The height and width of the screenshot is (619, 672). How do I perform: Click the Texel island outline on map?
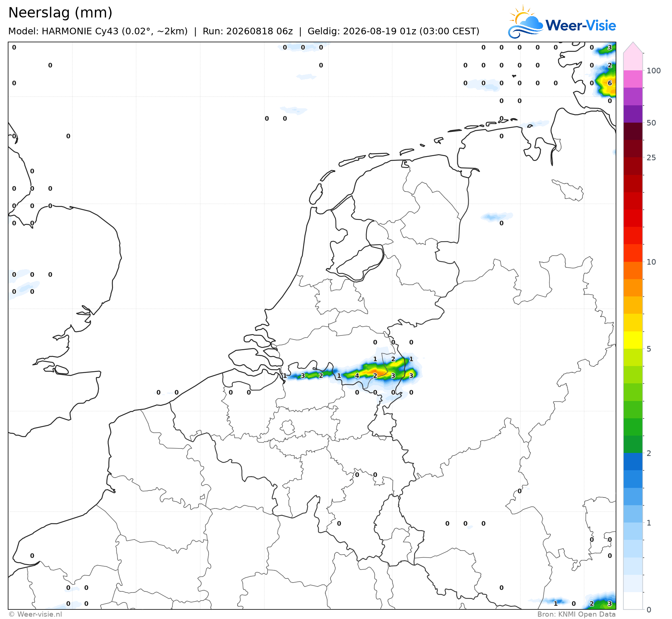pyautogui.click(x=316, y=194)
